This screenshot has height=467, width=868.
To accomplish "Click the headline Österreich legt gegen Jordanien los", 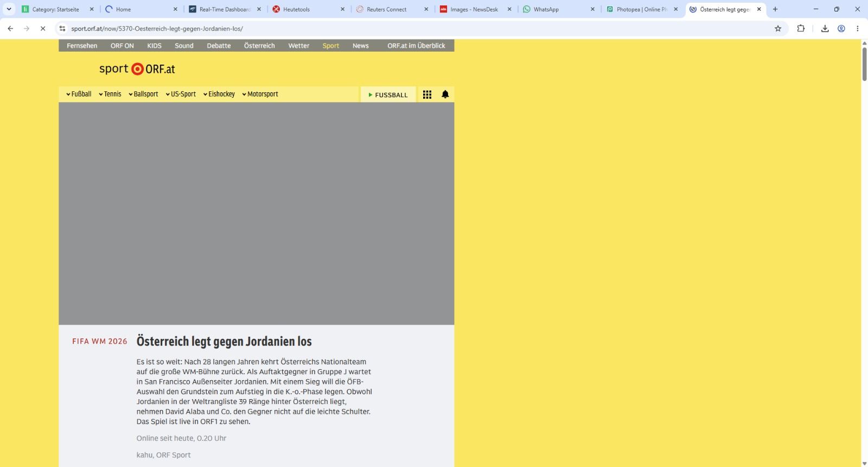I will (x=224, y=342).
